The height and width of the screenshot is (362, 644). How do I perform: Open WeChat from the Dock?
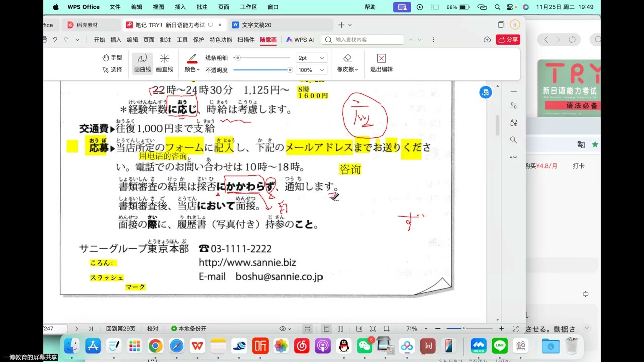click(x=364, y=346)
